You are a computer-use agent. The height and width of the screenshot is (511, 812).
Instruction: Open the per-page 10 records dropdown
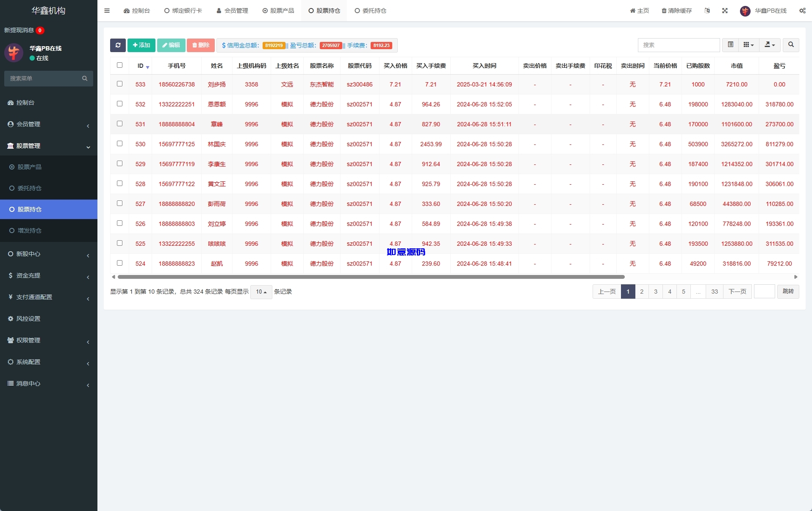tap(261, 292)
